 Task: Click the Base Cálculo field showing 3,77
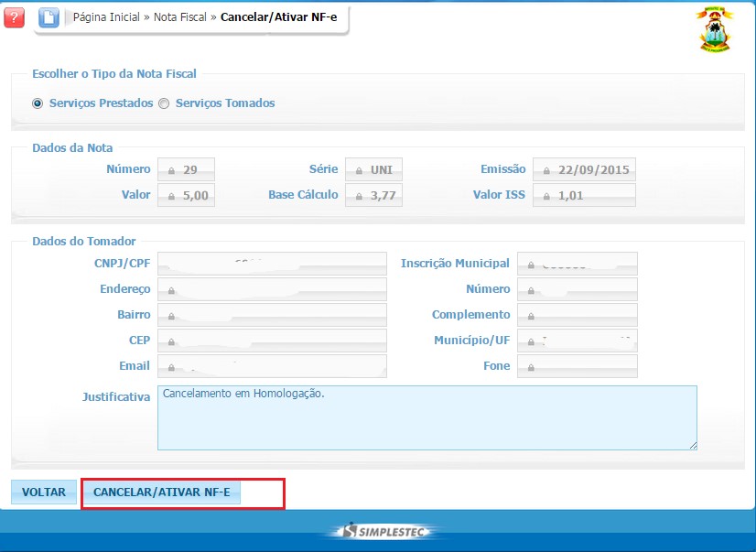pos(373,196)
